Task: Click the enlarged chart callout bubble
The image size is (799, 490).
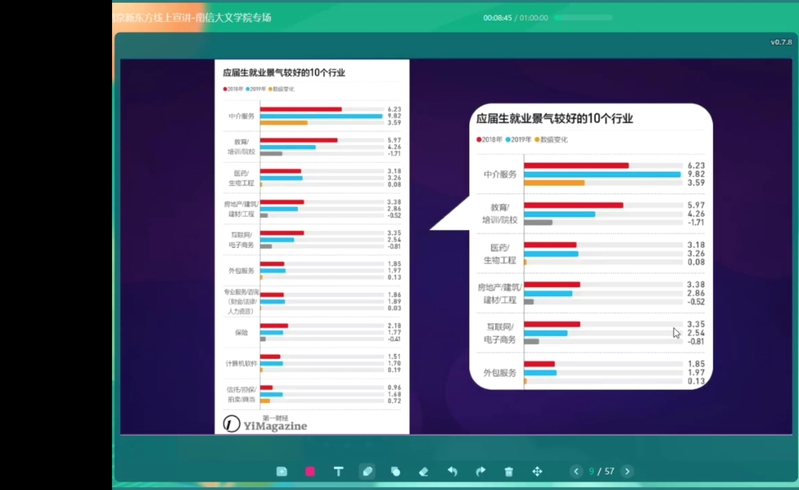Action: tap(590, 250)
